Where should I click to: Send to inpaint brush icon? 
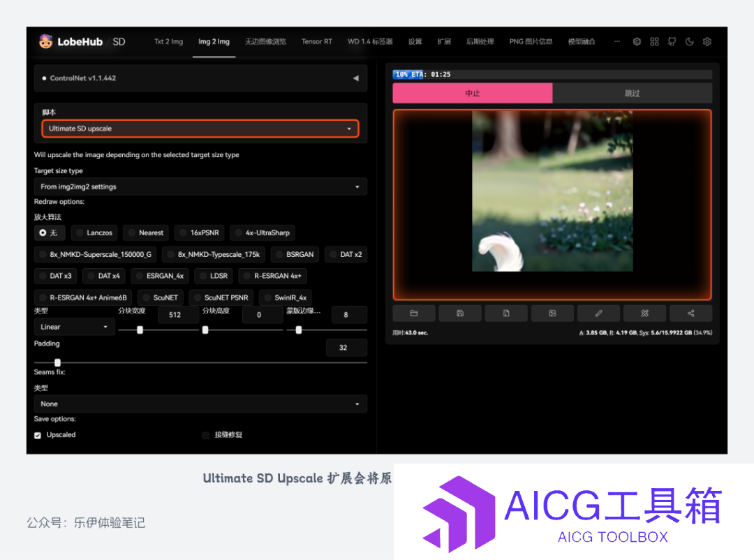tap(599, 314)
